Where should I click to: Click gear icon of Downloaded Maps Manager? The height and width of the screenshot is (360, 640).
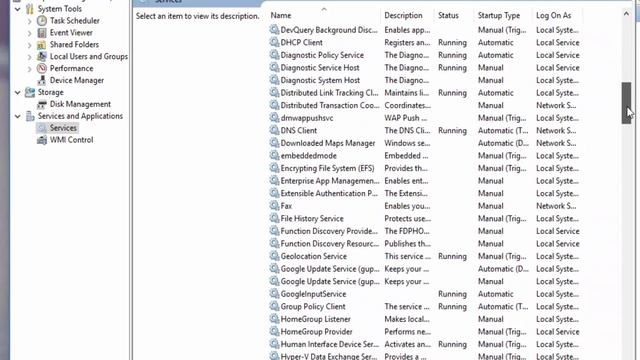pyautogui.click(x=274, y=143)
